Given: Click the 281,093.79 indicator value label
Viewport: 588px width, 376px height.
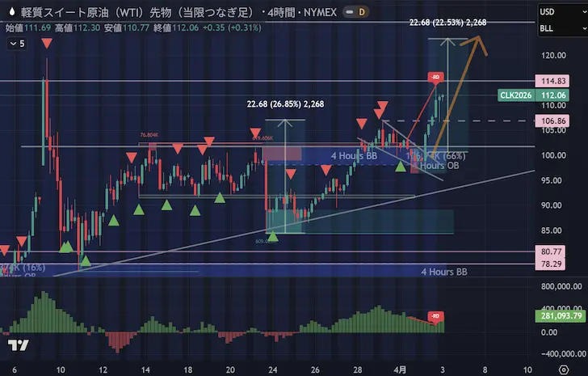Looking at the screenshot, I should (559, 316).
